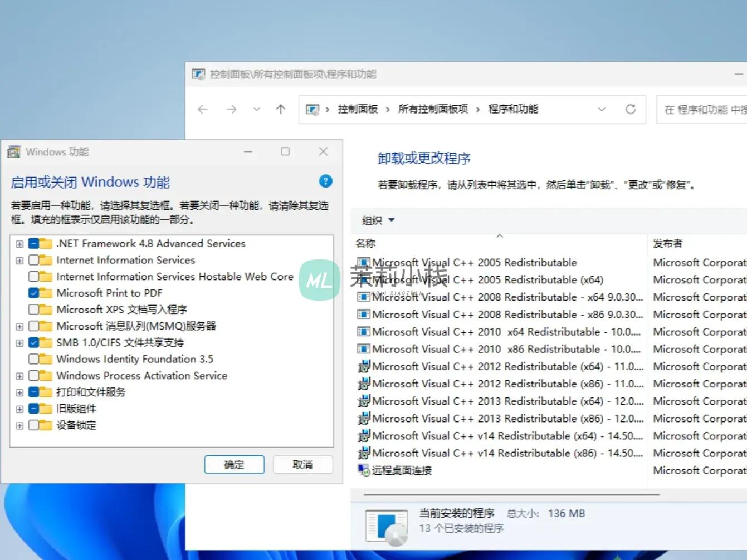
Task: Go up one level with the Up arrow
Action: click(x=281, y=110)
